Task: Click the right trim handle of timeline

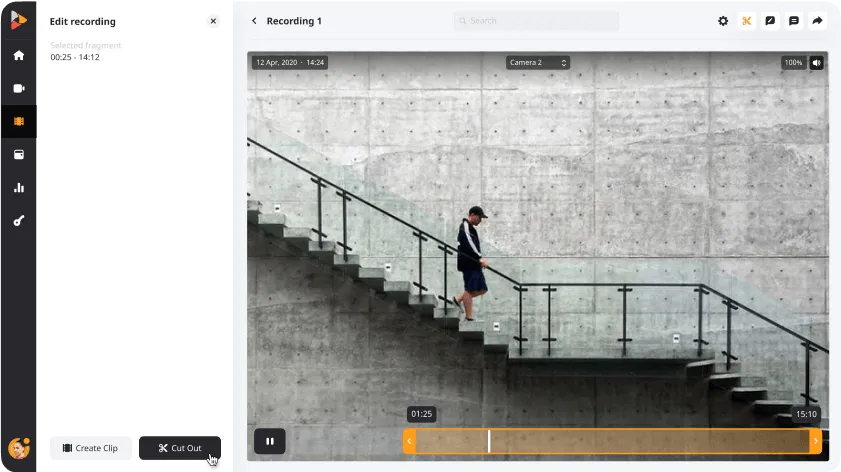Action: (x=816, y=441)
